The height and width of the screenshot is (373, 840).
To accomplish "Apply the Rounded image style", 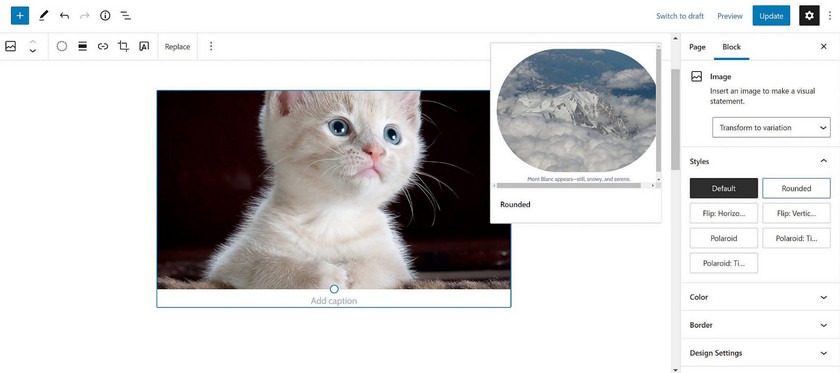I will click(796, 188).
